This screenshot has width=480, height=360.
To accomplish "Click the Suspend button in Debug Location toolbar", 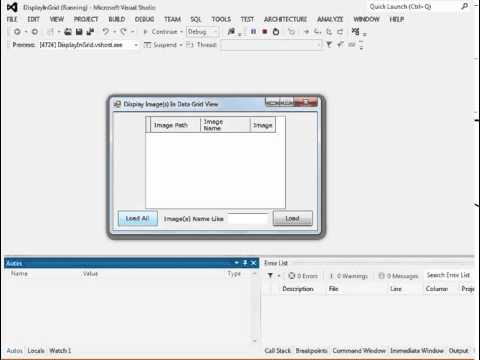I will click(x=161, y=45).
